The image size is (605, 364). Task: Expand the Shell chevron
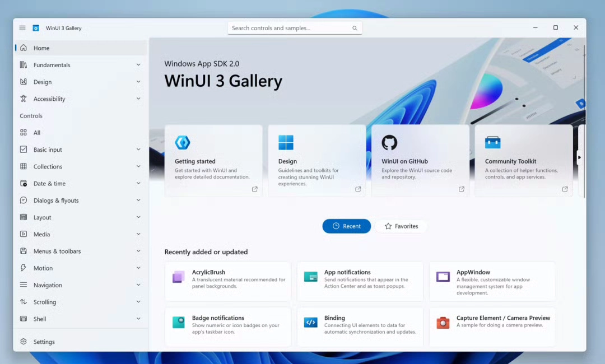click(138, 319)
